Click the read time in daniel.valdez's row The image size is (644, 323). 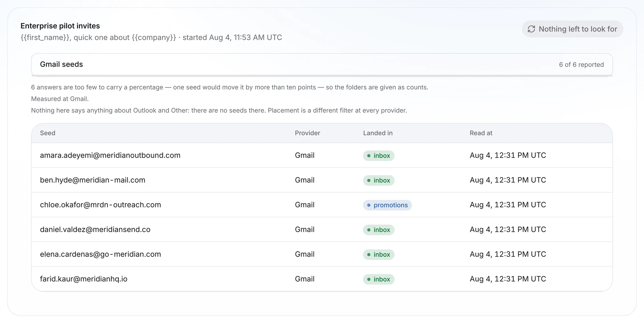click(x=508, y=230)
